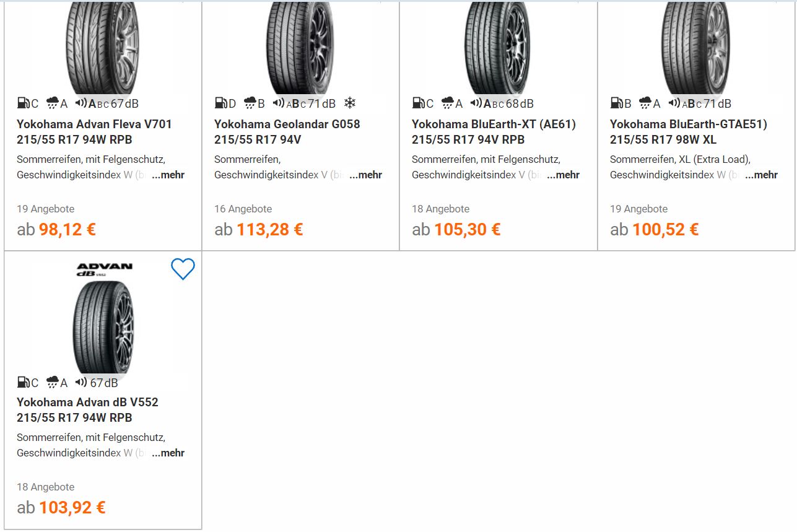Expand "...mehr" on BluEarth-XT description
The image size is (797, 532).
click(563, 175)
